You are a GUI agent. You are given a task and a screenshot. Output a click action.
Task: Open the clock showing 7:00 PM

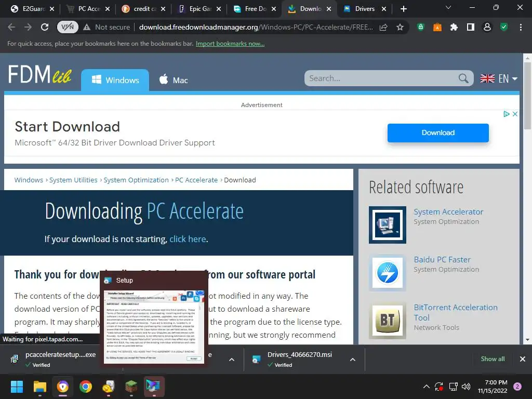point(493,387)
